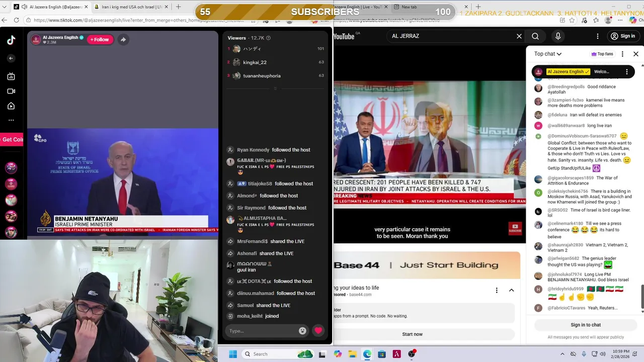Clear the YouTube search box text
This screenshot has width=644, height=362.
[x=519, y=36]
